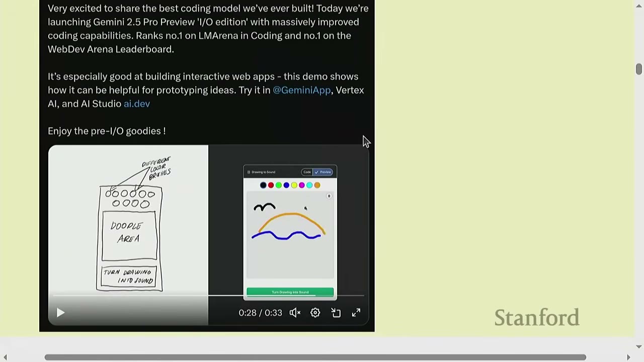Select the orange brush color in demo

tap(317, 185)
